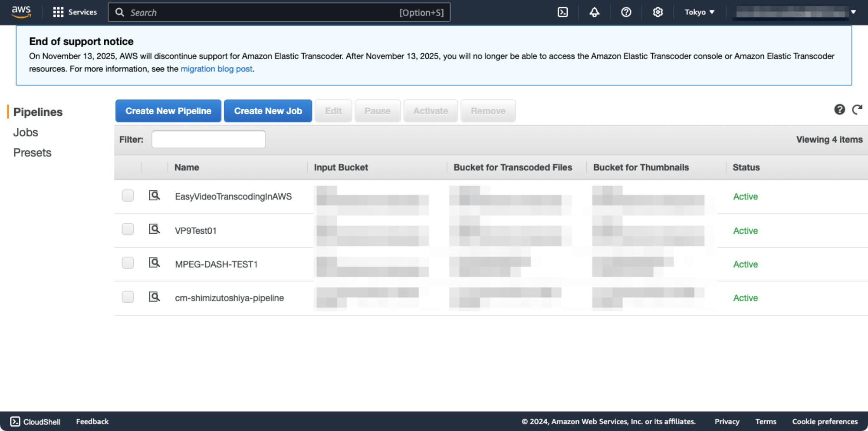This screenshot has height=431, width=868.
Task: Click Create New Pipeline button
Action: tap(168, 111)
